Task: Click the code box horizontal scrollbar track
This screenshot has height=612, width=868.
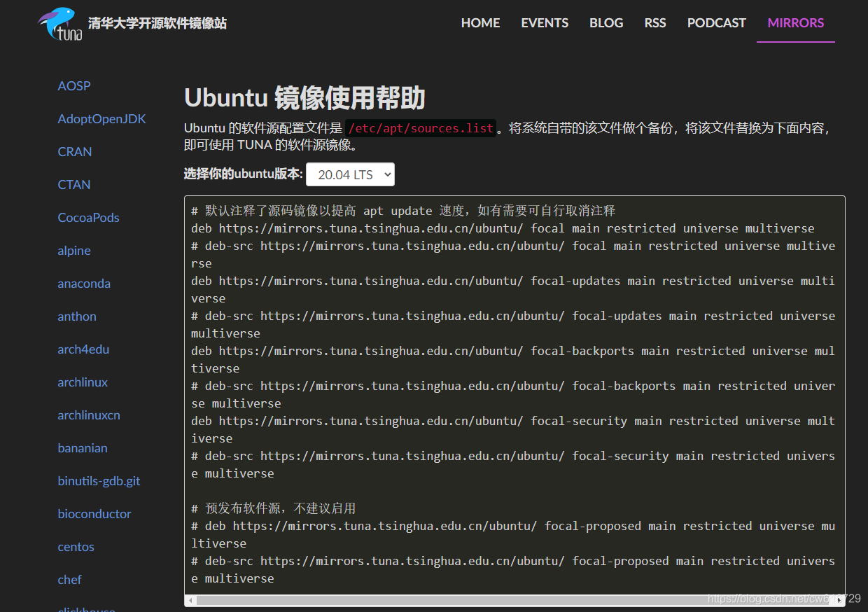Action: click(514, 600)
